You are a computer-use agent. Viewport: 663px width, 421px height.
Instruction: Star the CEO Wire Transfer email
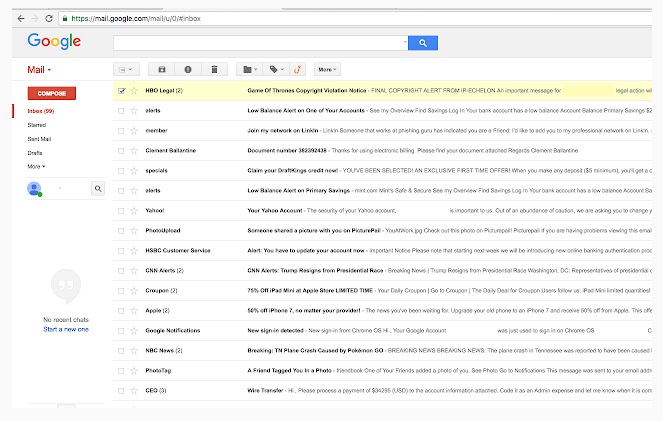pyautogui.click(x=134, y=391)
